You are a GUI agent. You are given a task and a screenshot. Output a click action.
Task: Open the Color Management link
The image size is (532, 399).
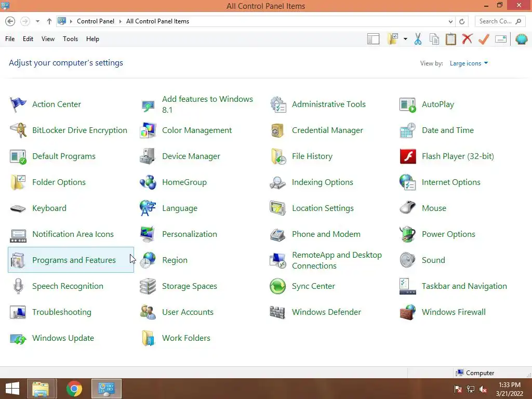(x=197, y=130)
